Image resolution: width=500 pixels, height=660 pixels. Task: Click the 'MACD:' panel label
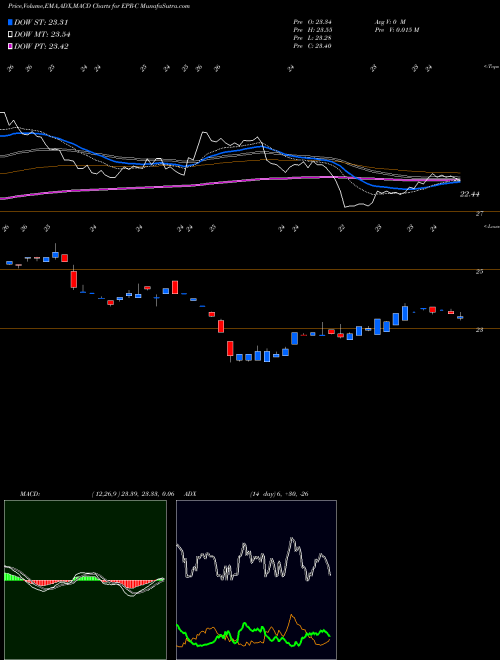30,494
